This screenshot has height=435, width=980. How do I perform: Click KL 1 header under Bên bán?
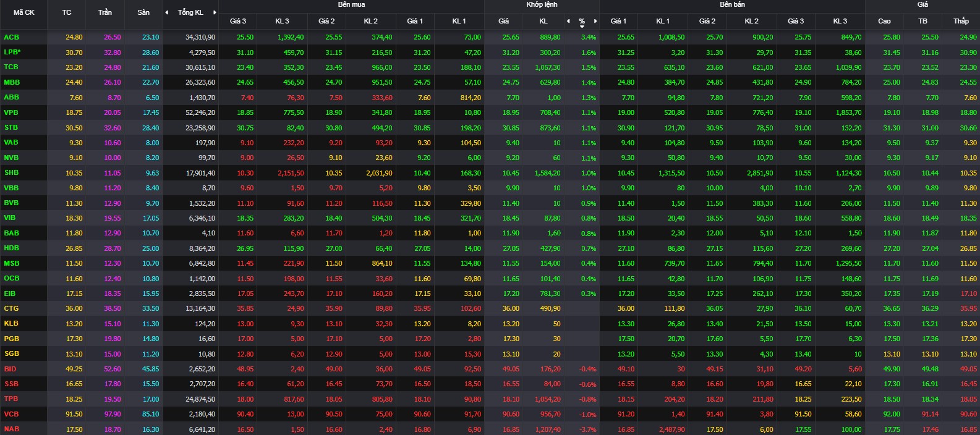point(663,21)
